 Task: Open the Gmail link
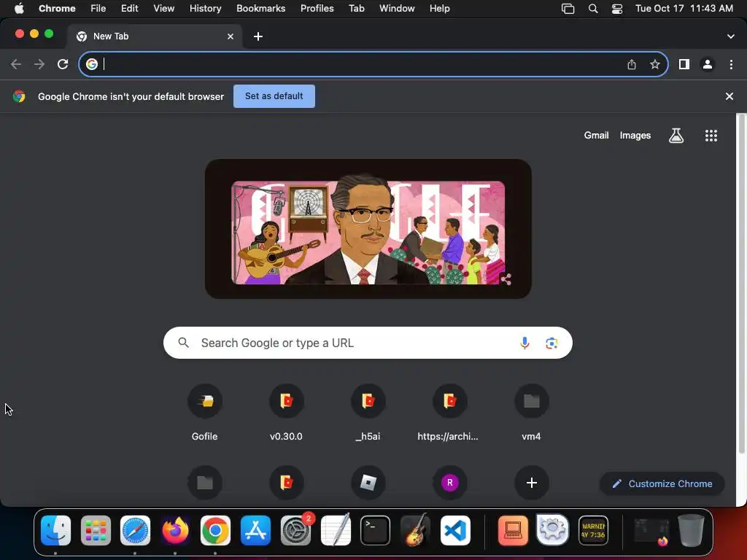[597, 135]
